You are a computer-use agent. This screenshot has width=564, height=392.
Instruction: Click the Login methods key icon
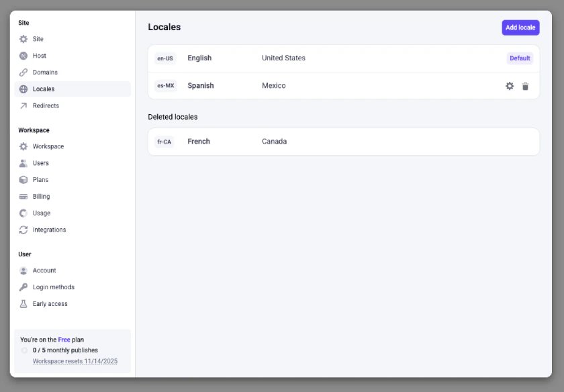[22, 287]
